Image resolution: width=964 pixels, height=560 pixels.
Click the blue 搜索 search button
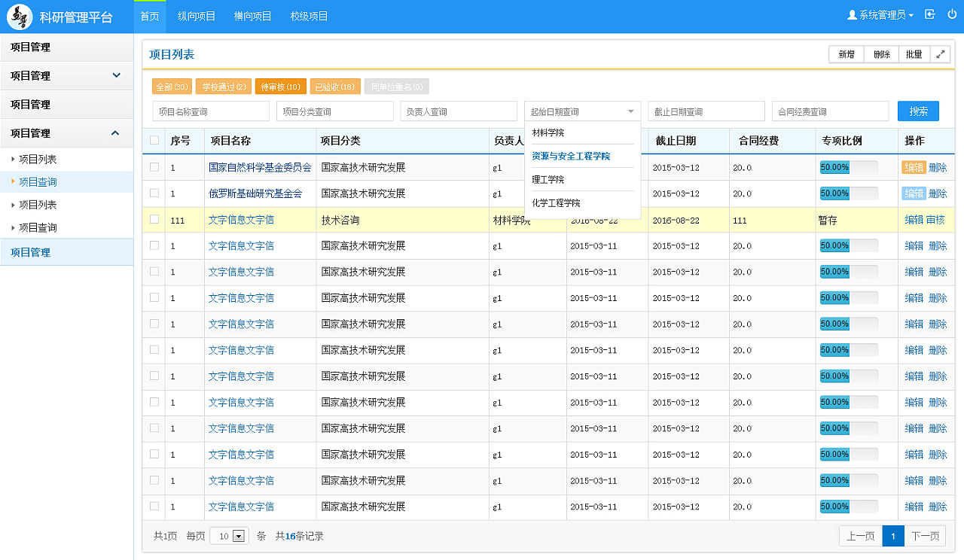click(918, 111)
